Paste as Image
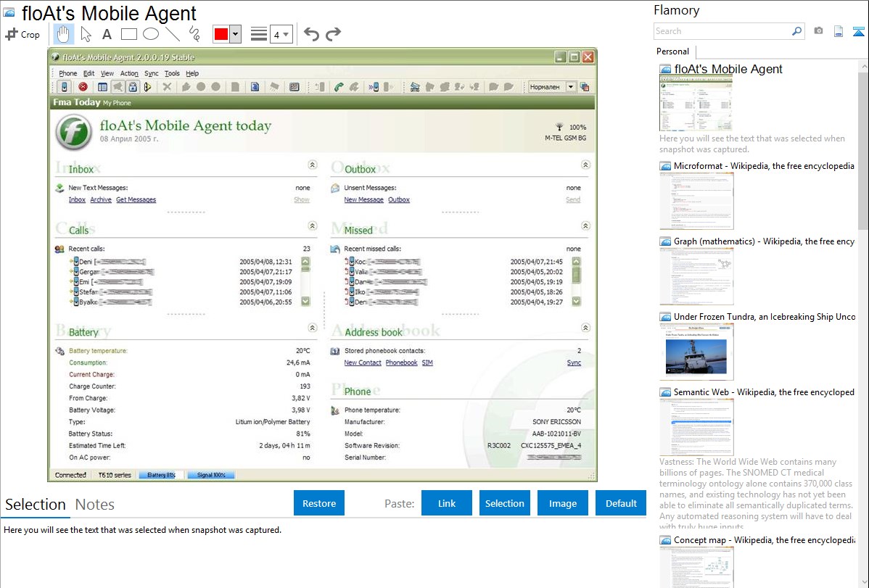869x588 pixels. [562, 503]
